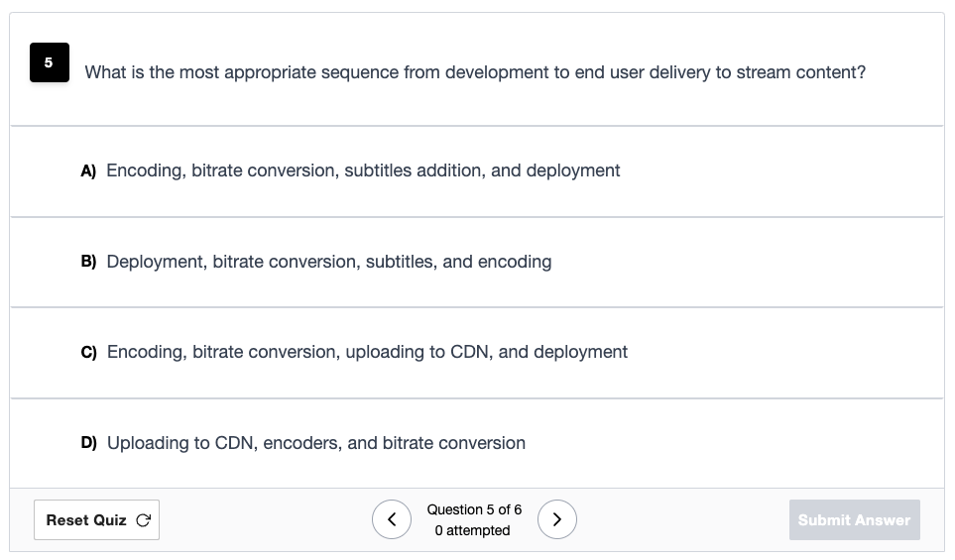Click the bold D) option letter
The width and height of the screenshot is (955, 560).
point(89,443)
